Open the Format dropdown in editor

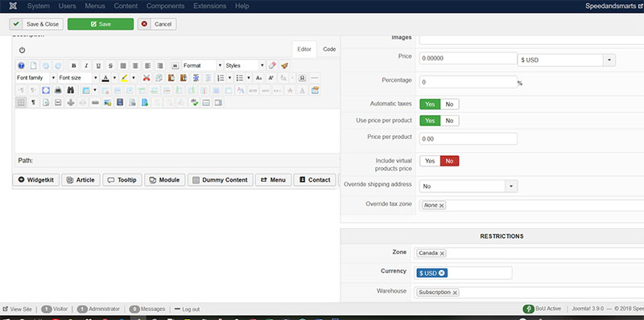click(x=202, y=66)
